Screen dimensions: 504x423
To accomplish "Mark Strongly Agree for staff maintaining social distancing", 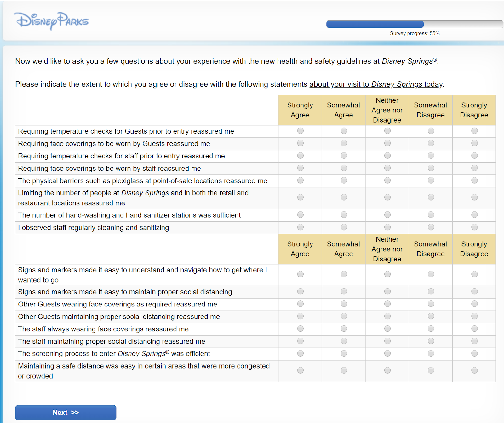I will click(x=300, y=341).
